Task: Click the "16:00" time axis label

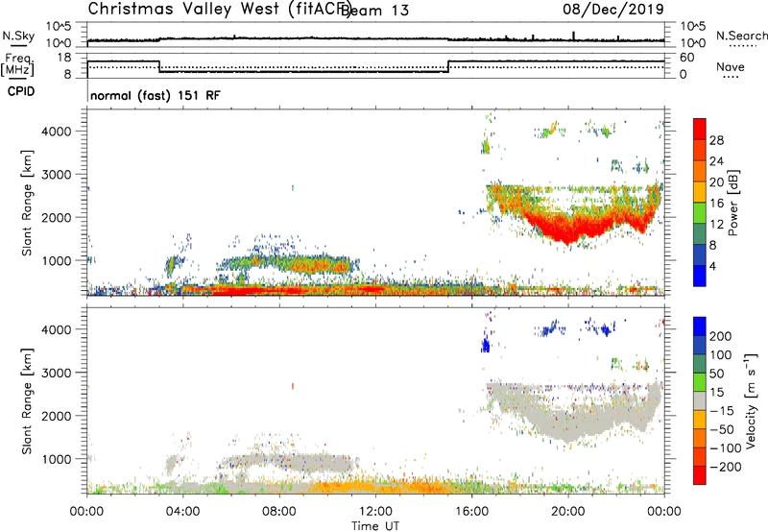Action: (x=471, y=512)
